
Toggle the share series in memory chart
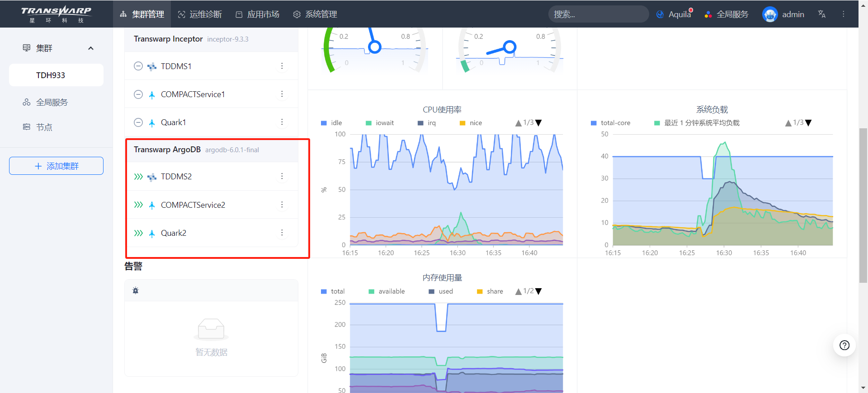pos(490,291)
